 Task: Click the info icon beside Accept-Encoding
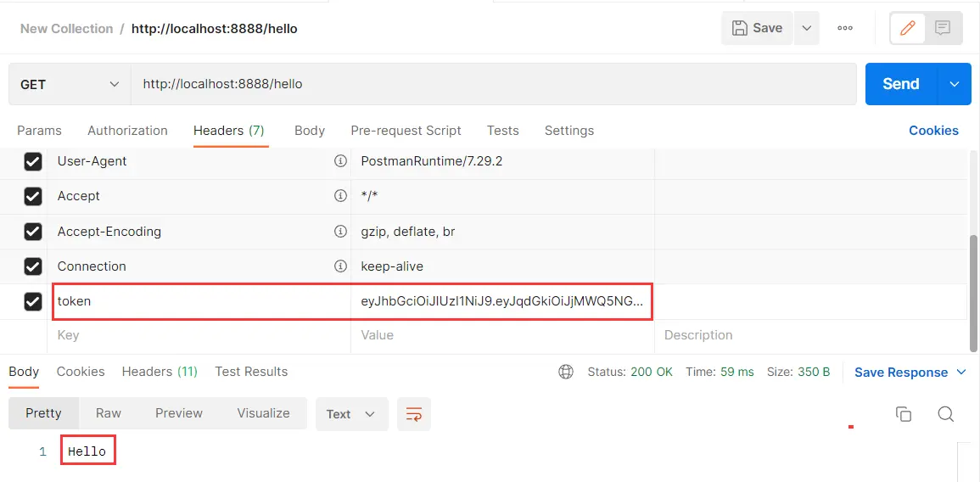coord(340,232)
